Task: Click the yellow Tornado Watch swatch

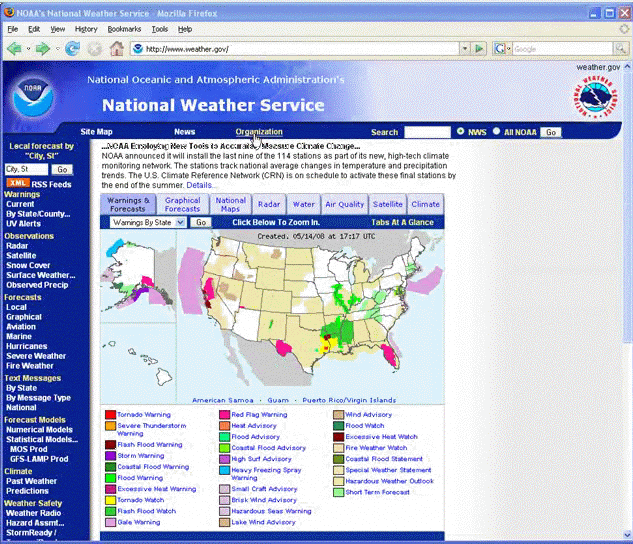Action: pos(111,500)
